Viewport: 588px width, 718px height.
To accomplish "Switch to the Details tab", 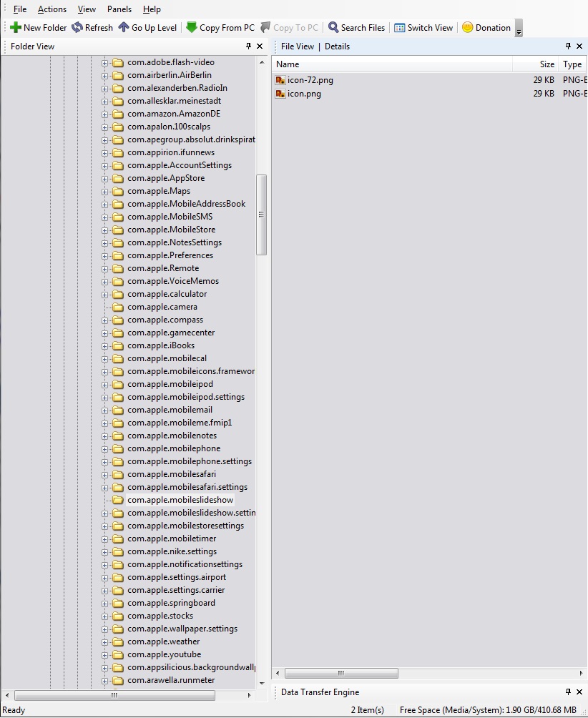I will click(337, 46).
